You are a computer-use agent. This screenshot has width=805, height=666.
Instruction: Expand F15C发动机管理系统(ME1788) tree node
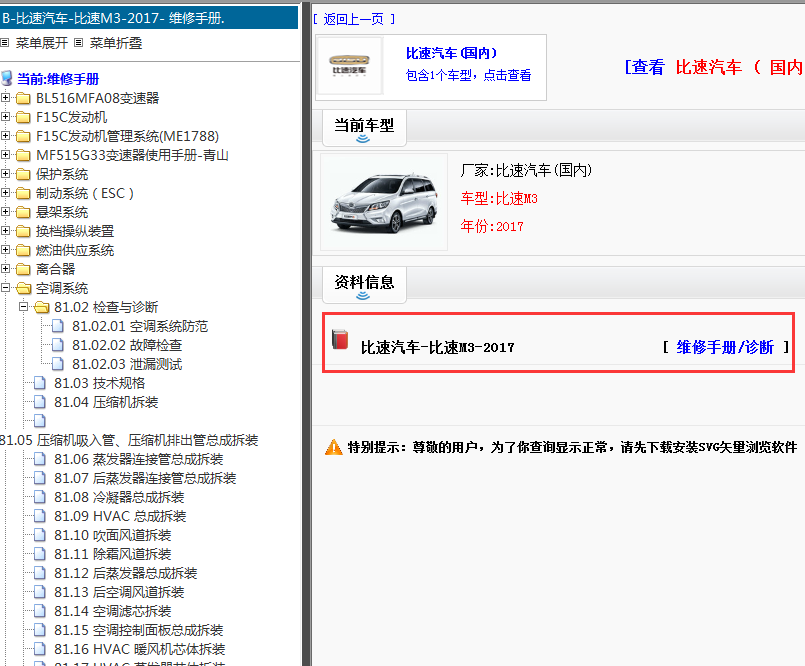click(5, 136)
